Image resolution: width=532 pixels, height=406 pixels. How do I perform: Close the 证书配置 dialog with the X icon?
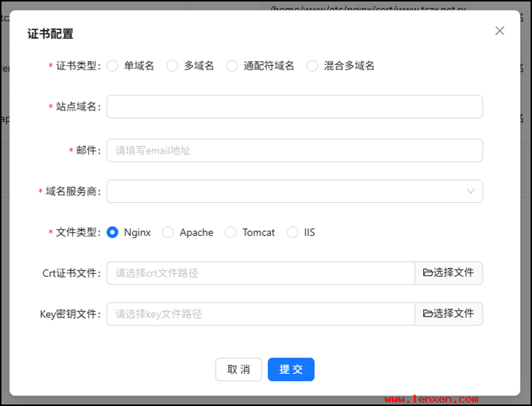coord(500,31)
